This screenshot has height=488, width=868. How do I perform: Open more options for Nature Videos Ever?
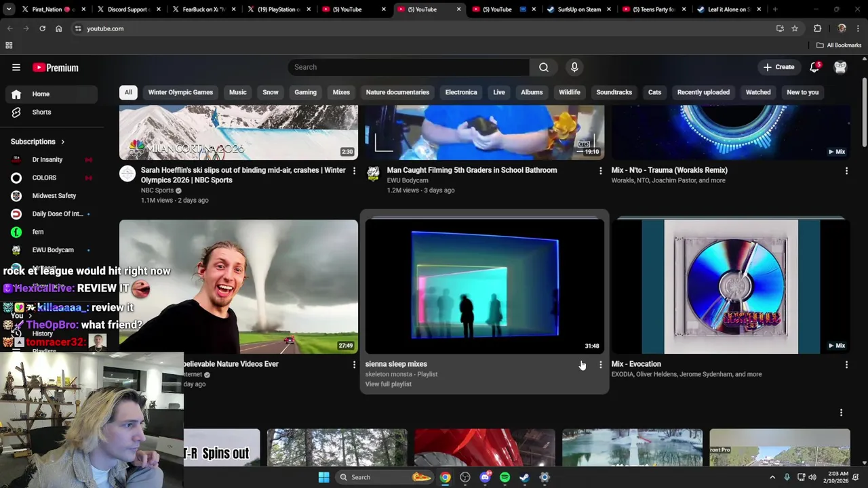pyautogui.click(x=354, y=365)
